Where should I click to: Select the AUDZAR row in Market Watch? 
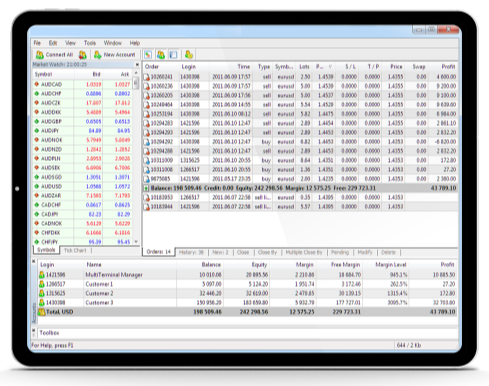[83, 196]
